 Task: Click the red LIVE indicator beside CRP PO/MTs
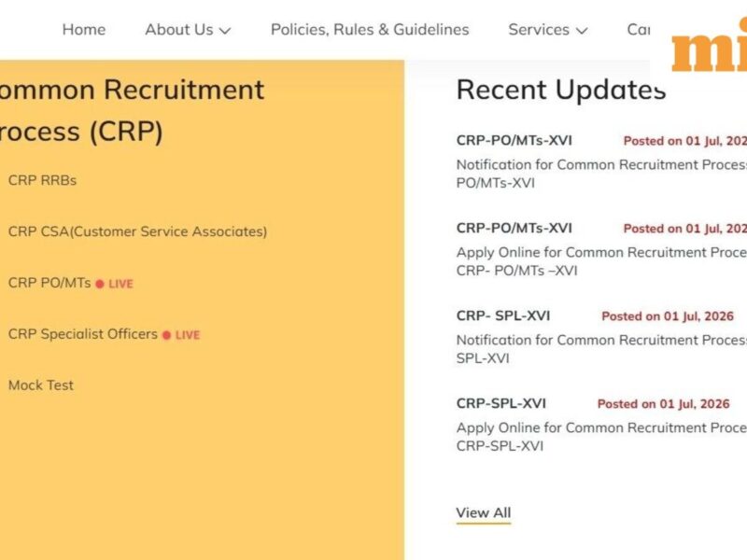coord(114,284)
